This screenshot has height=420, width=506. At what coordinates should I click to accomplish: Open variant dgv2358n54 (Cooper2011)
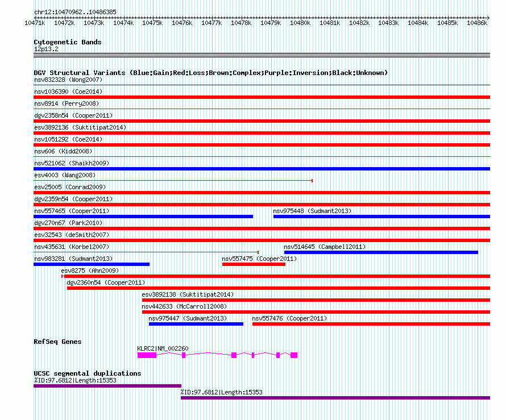tap(73, 115)
